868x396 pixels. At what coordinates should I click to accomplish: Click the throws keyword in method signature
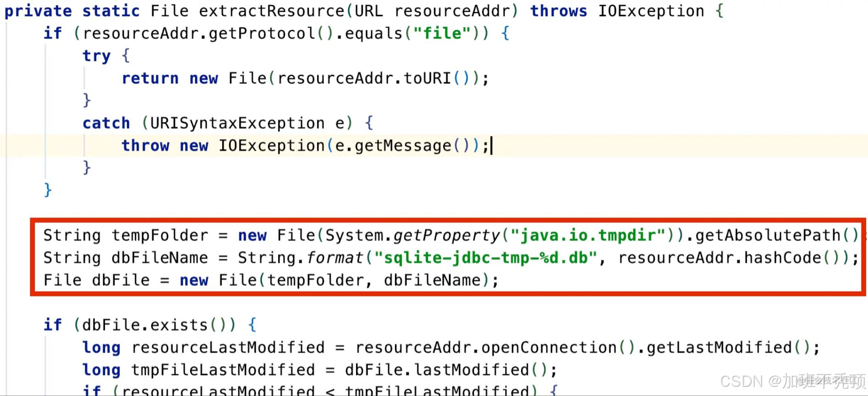tap(559, 11)
